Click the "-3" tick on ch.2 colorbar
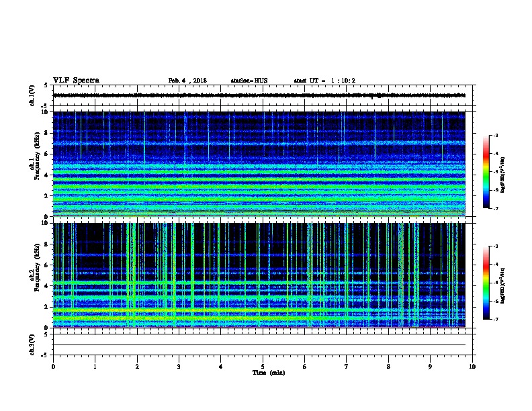 click(495, 246)
